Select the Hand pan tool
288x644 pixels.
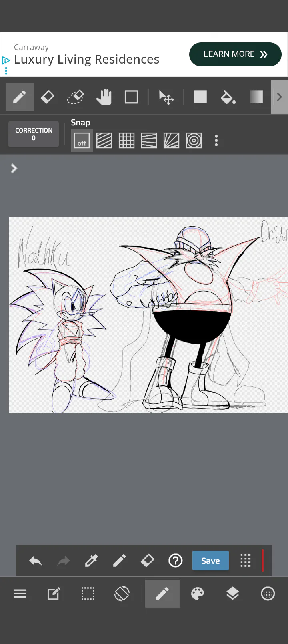[x=104, y=97]
